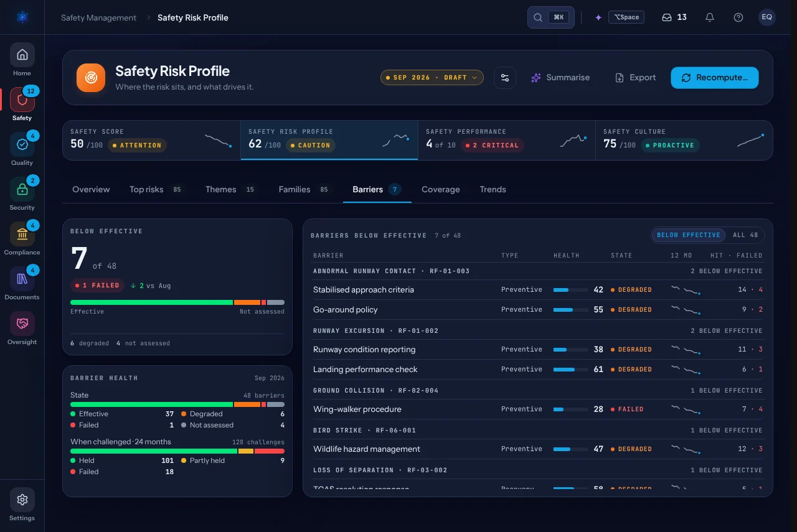Switch to the Families tab

coord(306,189)
